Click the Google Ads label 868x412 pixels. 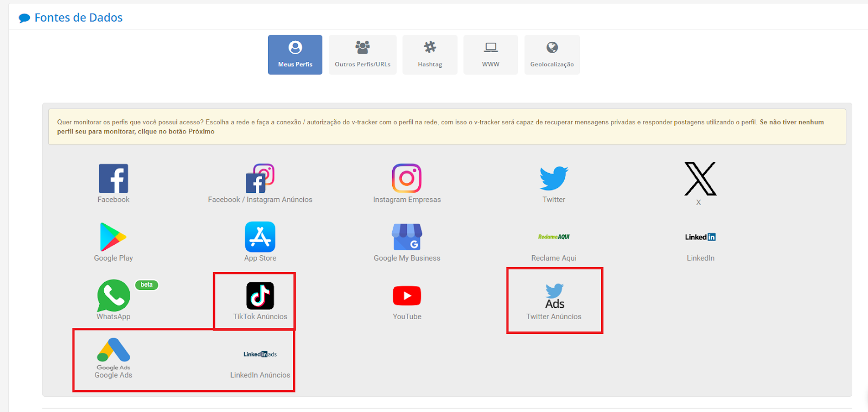click(x=113, y=375)
